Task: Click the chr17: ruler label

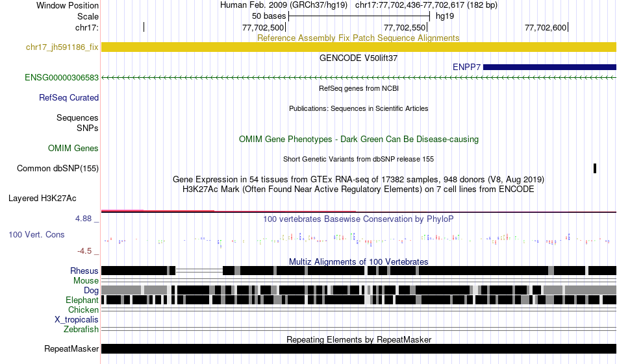Action: [87, 27]
